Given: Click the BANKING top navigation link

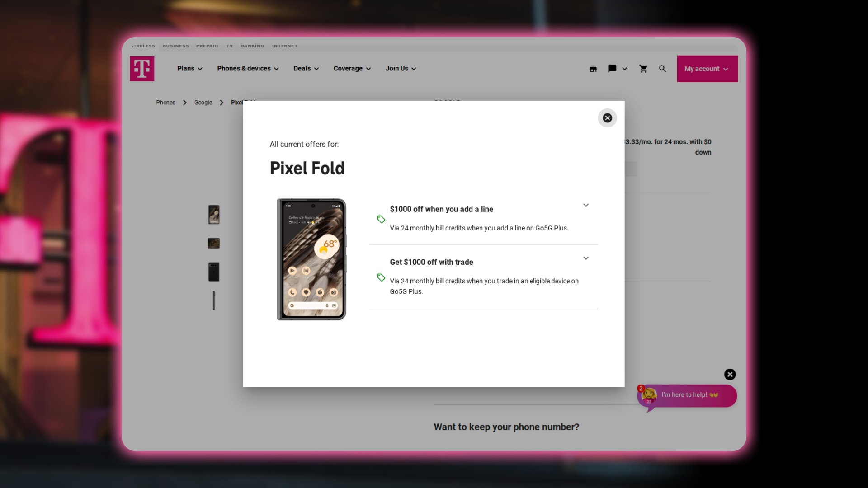Looking at the screenshot, I should coord(252,46).
